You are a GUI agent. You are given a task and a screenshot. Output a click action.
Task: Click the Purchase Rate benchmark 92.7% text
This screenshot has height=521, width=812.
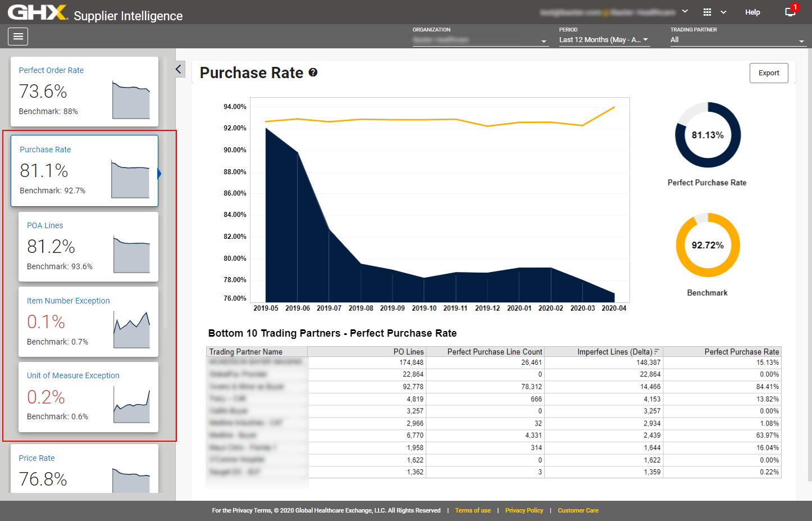coord(53,191)
